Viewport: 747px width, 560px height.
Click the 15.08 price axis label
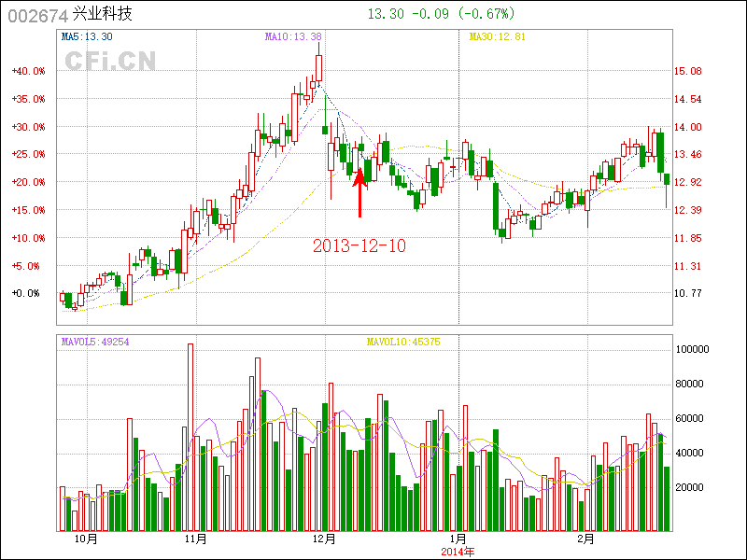[689, 71]
